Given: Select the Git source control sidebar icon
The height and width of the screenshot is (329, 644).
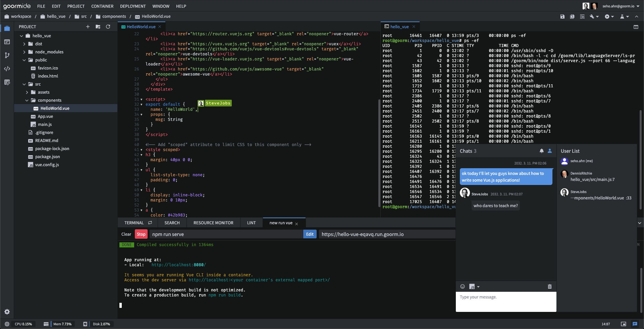Looking at the screenshot, I should [7, 55].
